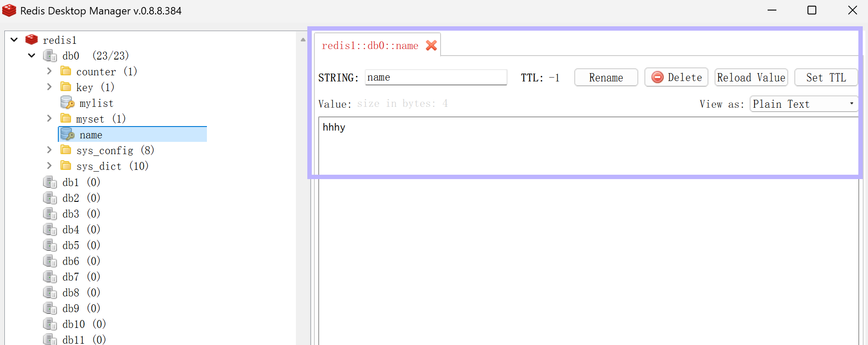
Task: Select the name key label in tree
Action: tap(91, 135)
